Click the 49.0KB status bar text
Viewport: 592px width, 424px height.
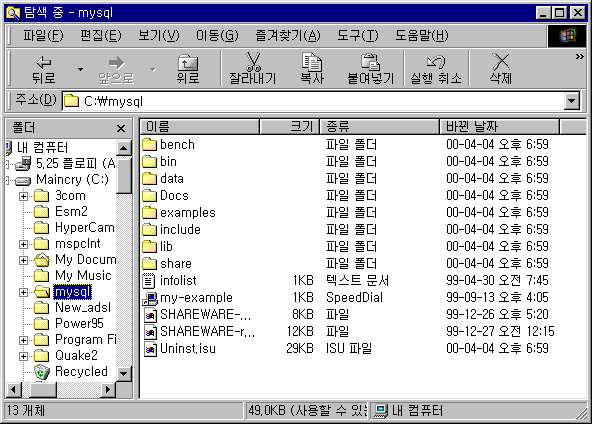(x=307, y=411)
